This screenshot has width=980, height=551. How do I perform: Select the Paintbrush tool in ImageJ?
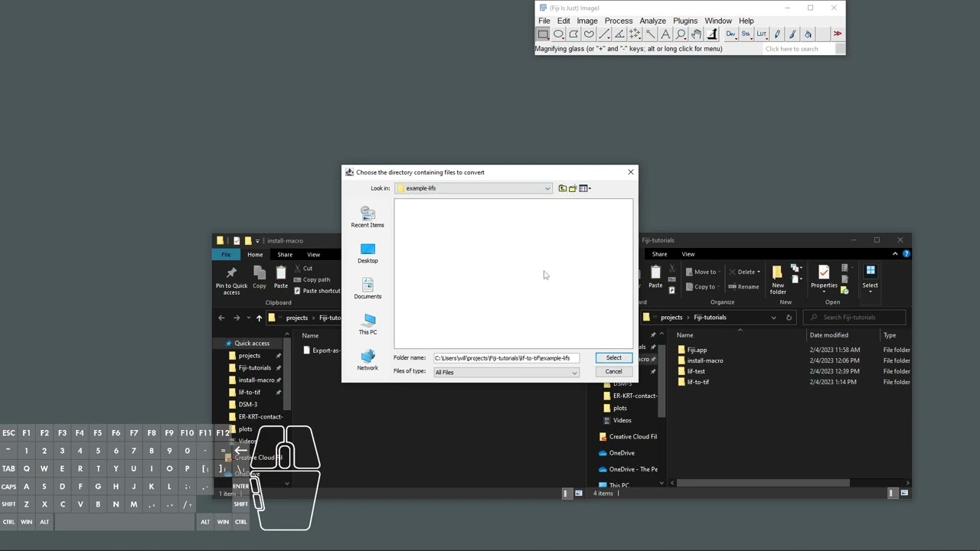pyautogui.click(x=792, y=34)
